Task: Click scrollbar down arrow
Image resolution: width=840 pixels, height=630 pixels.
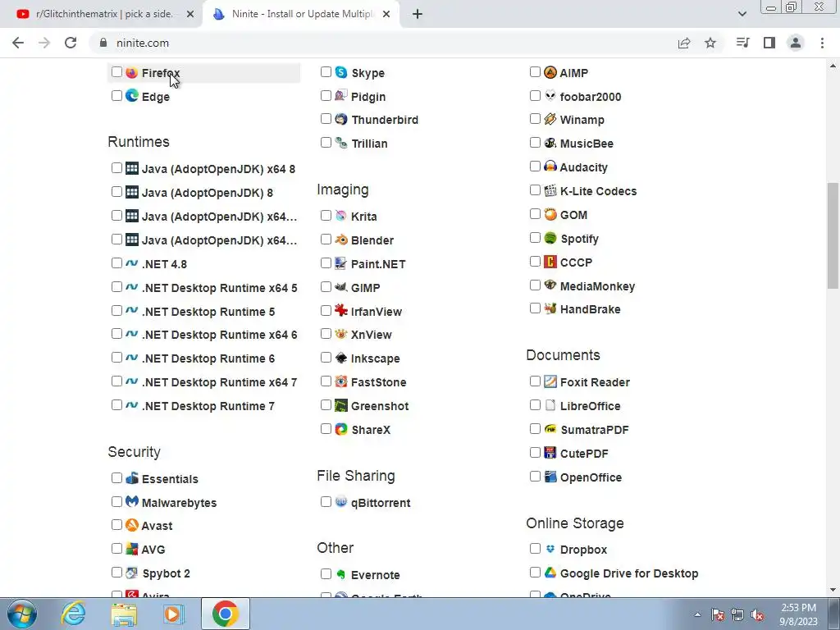Action: pos(833,590)
